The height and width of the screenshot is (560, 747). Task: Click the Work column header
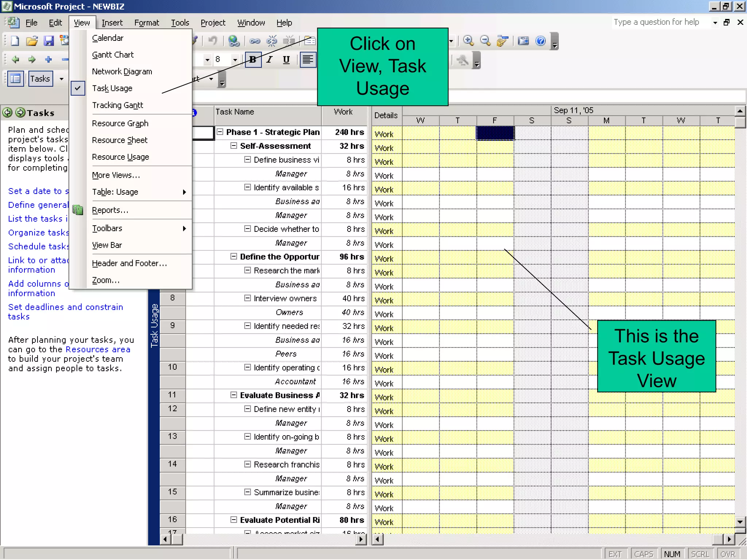[x=344, y=116]
